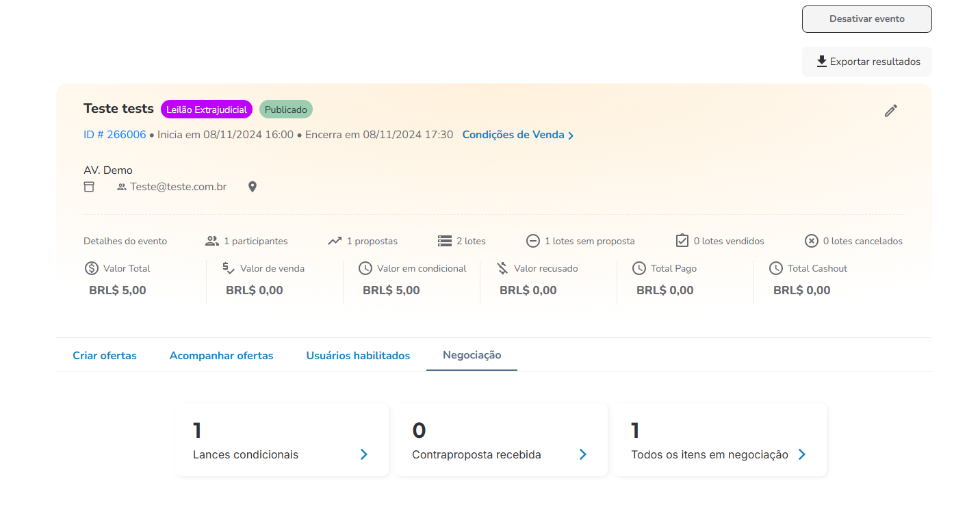This screenshot has height=520, width=980.
Task: Click the minus circle icon, lotes sem proposta
Action: (x=533, y=241)
